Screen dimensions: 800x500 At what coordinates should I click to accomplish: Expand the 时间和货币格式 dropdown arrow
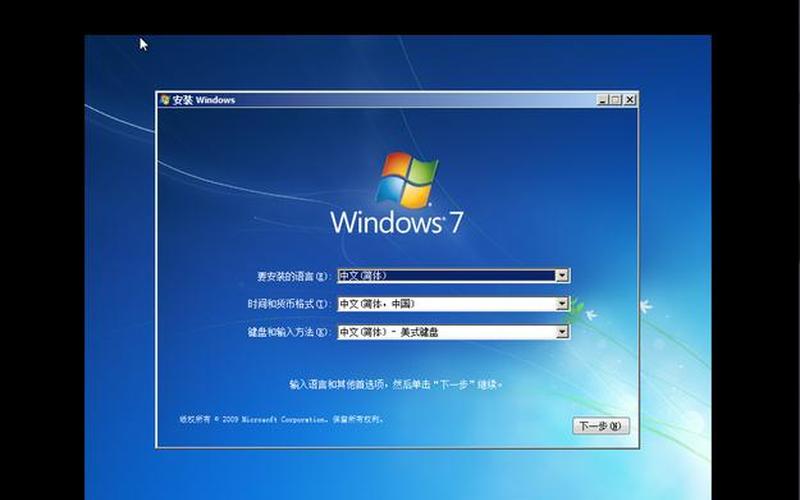coord(562,304)
